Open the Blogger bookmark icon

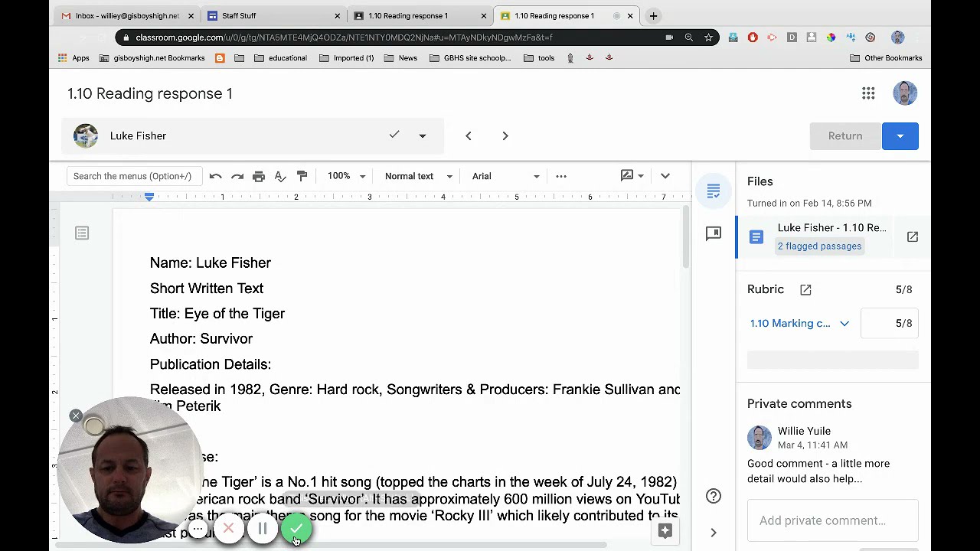[x=220, y=58]
